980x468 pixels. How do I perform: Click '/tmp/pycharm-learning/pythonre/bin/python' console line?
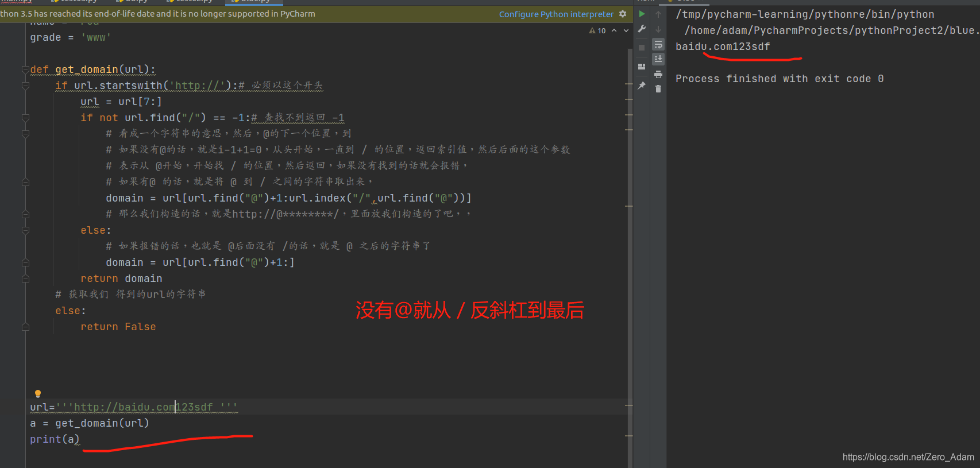tap(805, 14)
